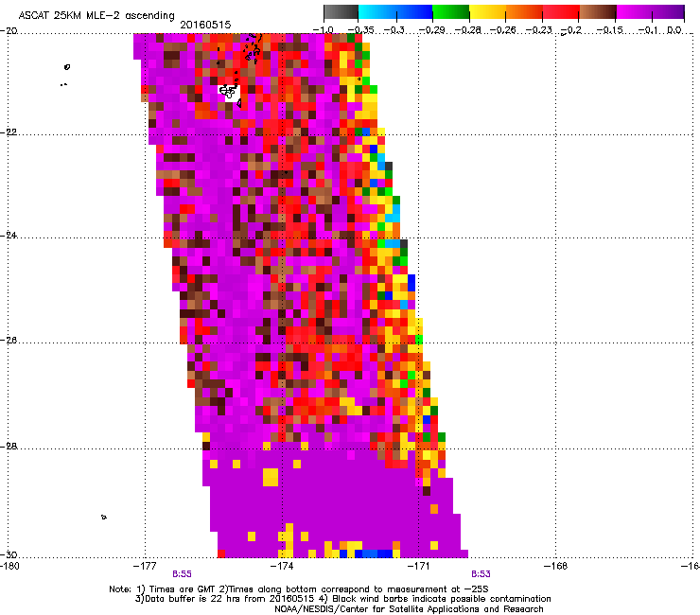700x615 pixels.
Task: Pick the green segment of the color bar
Action: (x=451, y=11)
